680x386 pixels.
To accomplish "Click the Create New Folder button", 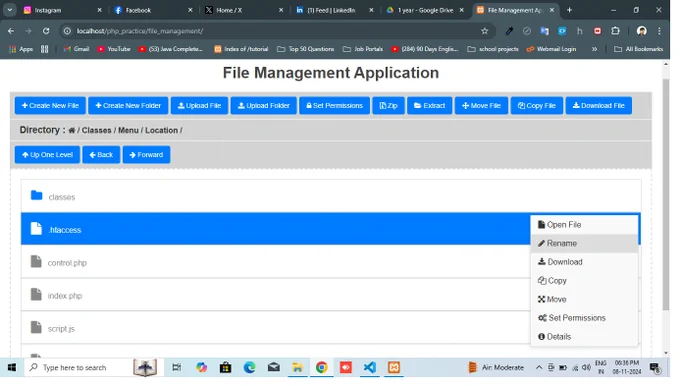I will [128, 106].
